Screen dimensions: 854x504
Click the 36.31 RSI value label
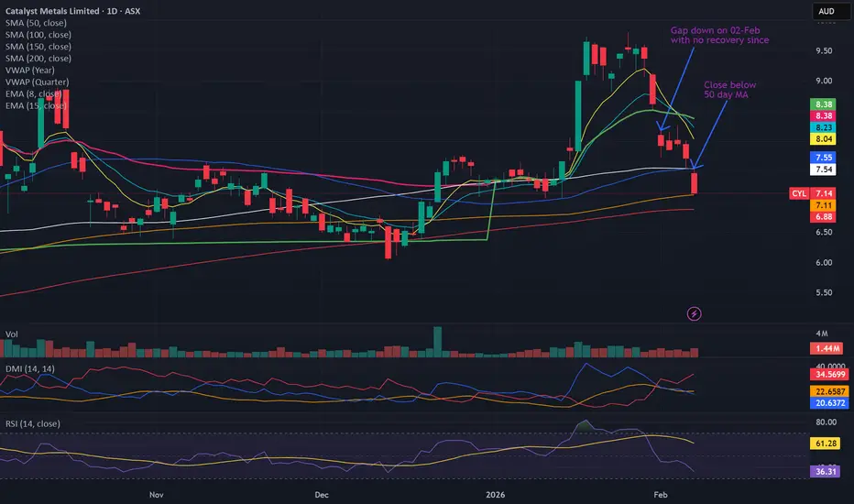pos(826,471)
